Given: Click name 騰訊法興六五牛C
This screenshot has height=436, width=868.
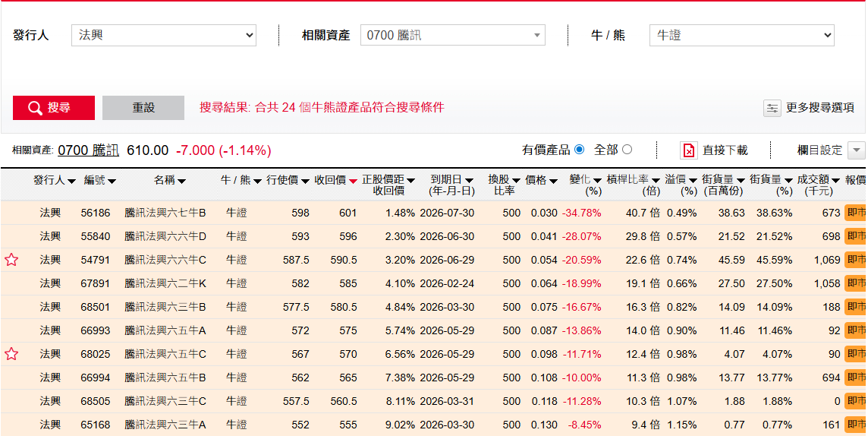Looking at the screenshot, I should (165, 354).
